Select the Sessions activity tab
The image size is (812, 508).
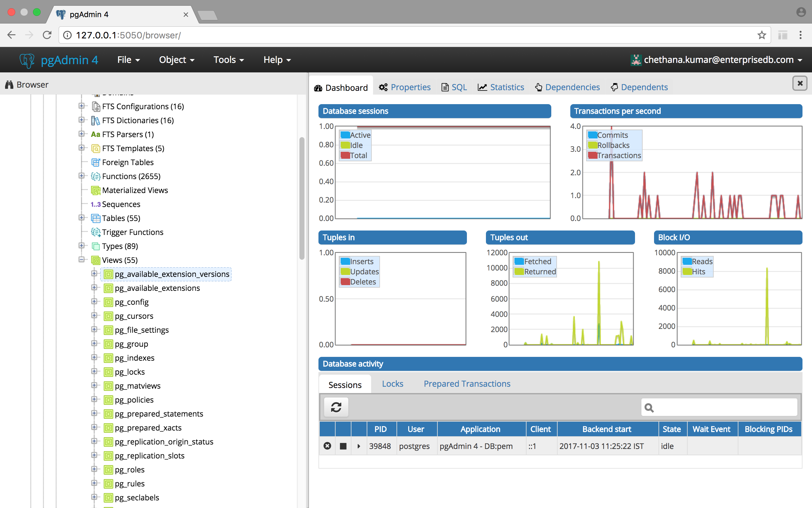click(x=345, y=385)
